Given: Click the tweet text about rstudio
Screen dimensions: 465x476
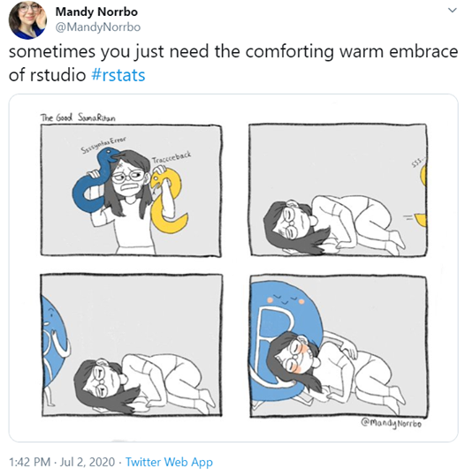Looking at the screenshot, I should 233,64.
